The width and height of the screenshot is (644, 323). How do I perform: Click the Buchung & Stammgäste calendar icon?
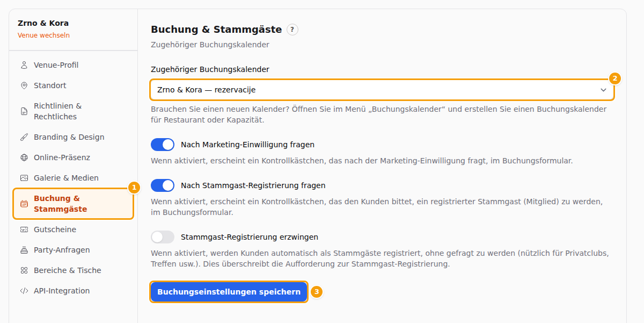click(x=24, y=204)
